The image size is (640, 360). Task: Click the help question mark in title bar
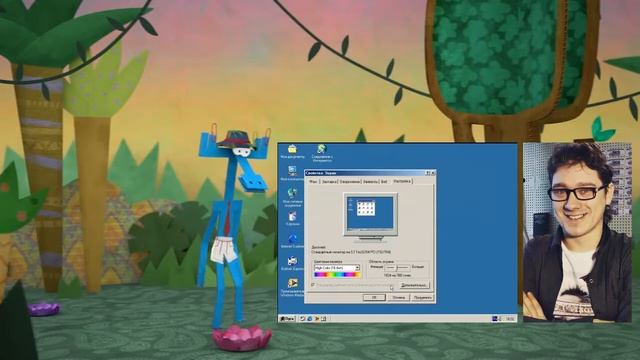pos(428,173)
